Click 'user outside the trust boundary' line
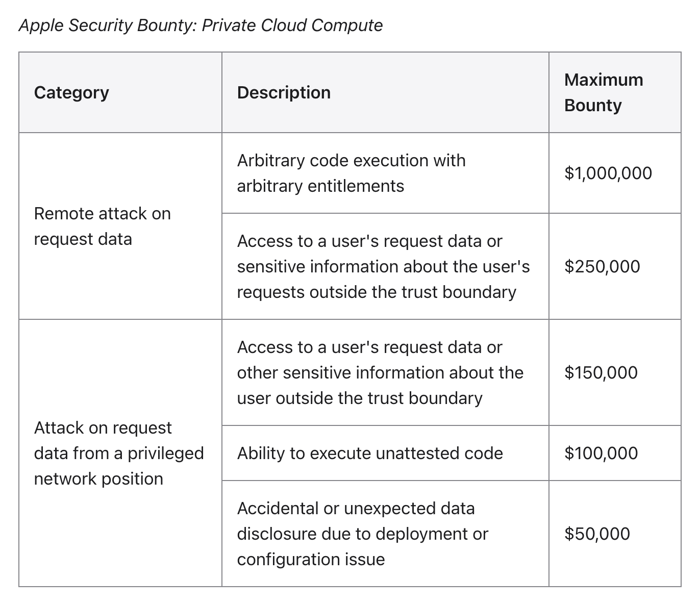Image resolution: width=700 pixels, height=605 pixels. (360, 398)
